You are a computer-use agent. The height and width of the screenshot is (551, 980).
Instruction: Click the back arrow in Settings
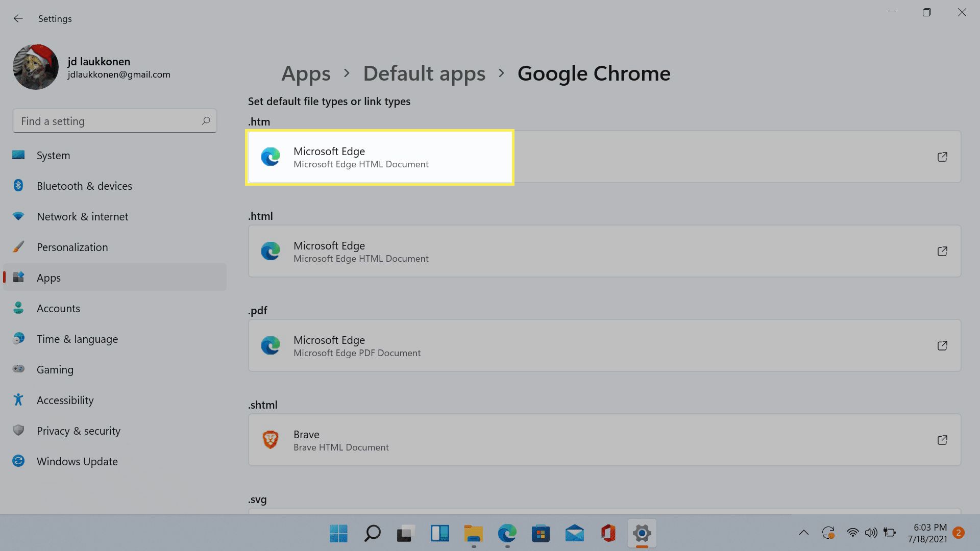click(18, 18)
